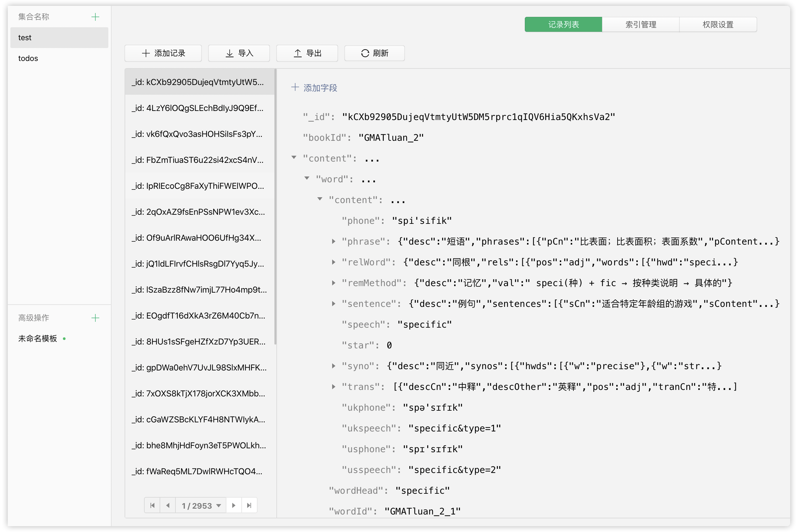This screenshot has width=796, height=532.
Task: Click the full "_id" value string
Action: click(478, 117)
